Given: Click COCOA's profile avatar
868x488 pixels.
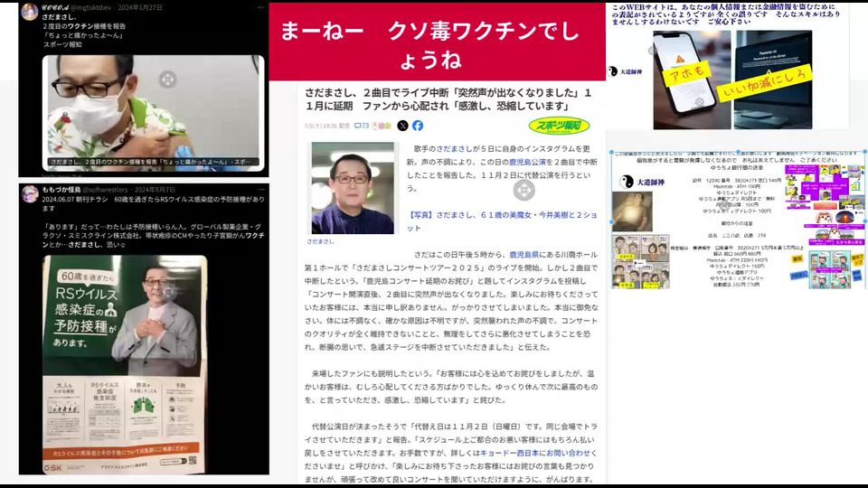Looking at the screenshot, I should point(29,11).
